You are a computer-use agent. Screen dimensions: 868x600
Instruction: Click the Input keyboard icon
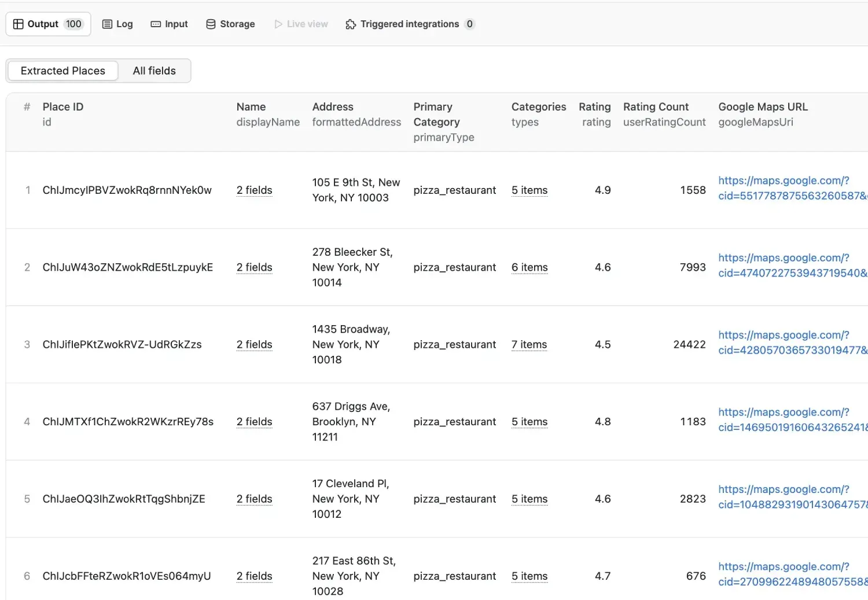tap(156, 24)
